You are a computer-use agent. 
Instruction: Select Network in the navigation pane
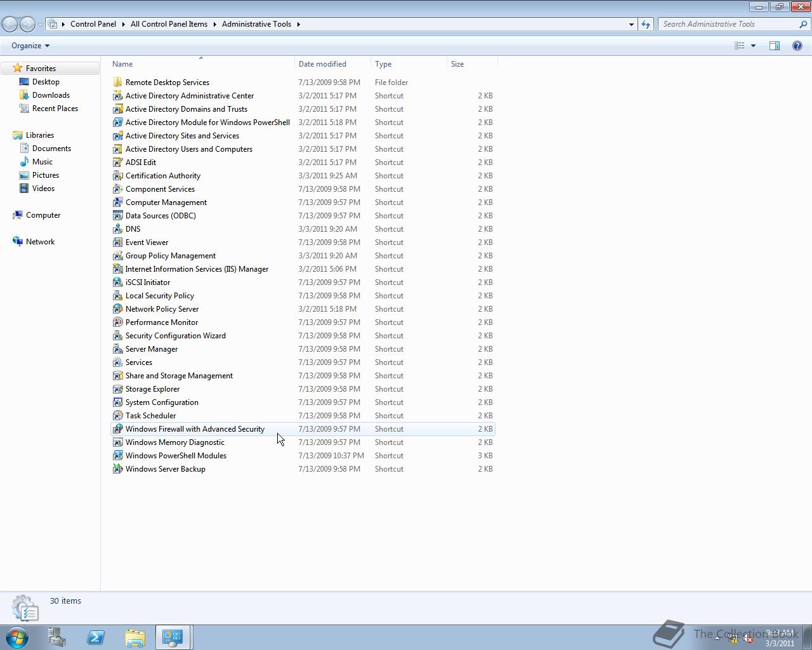pos(40,242)
